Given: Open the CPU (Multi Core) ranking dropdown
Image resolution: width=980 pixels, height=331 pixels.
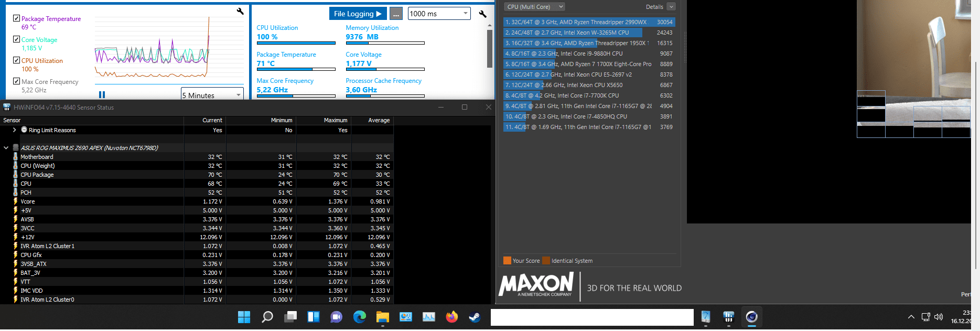Looking at the screenshot, I should [x=535, y=7].
